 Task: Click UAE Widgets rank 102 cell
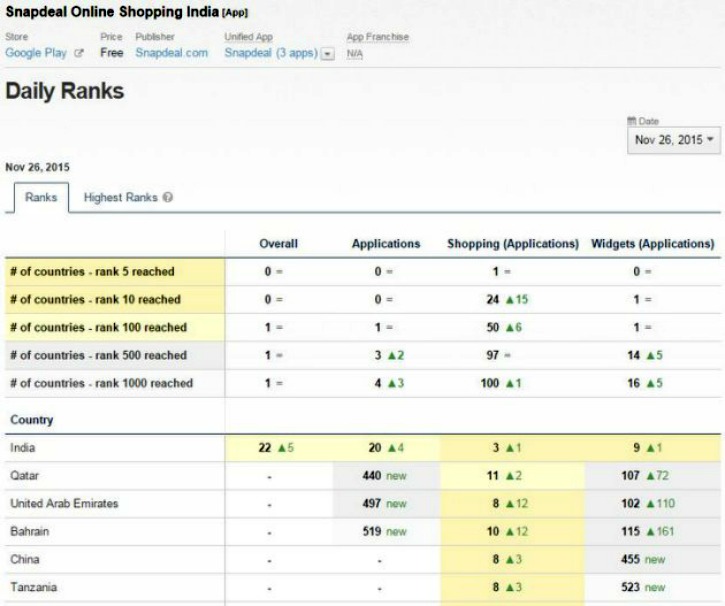pyautogui.click(x=652, y=503)
